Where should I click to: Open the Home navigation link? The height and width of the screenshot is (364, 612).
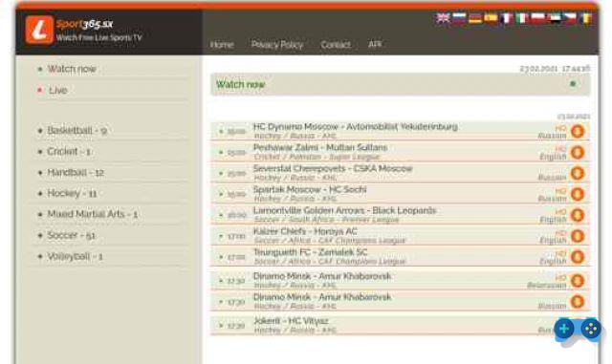pyautogui.click(x=222, y=45)
